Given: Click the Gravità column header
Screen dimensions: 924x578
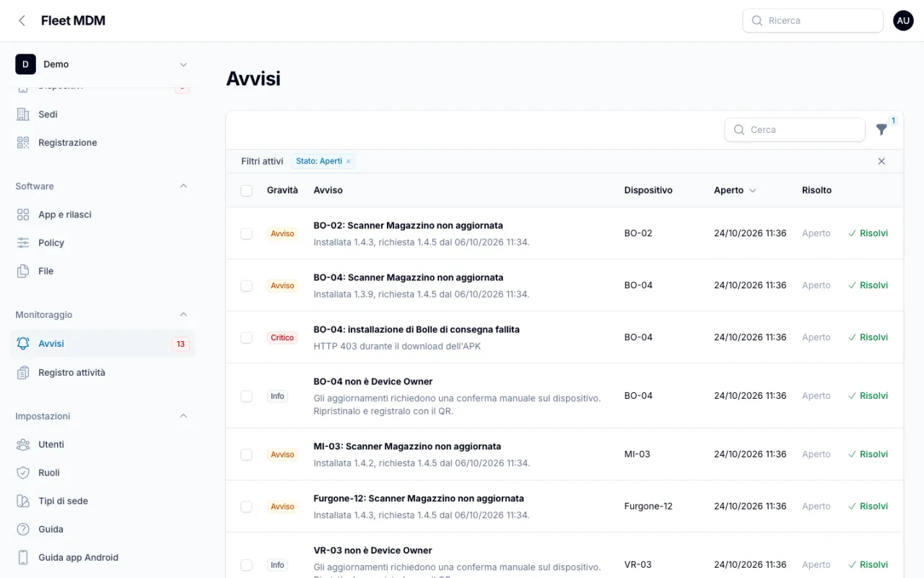Looking at the screenshot, I should [x=282, y=190].
